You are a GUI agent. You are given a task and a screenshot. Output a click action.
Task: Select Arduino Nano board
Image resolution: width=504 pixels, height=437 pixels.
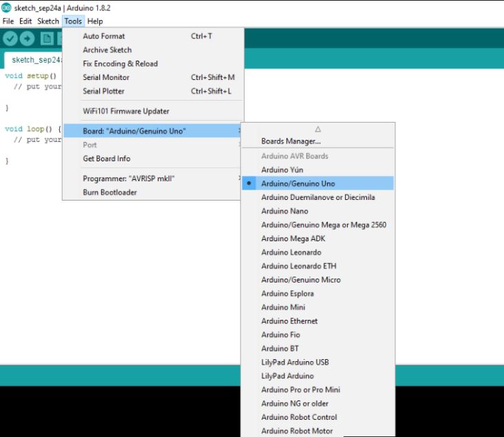[x=317, y=211]
